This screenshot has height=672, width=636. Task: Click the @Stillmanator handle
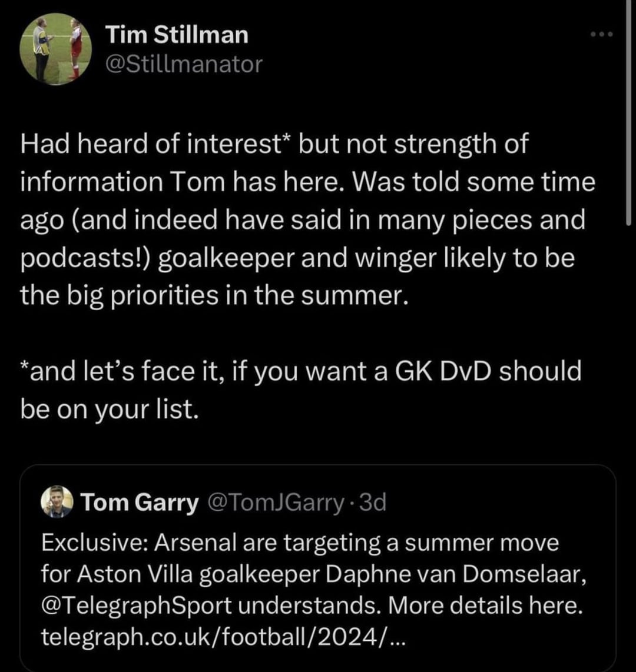point(184,64)
